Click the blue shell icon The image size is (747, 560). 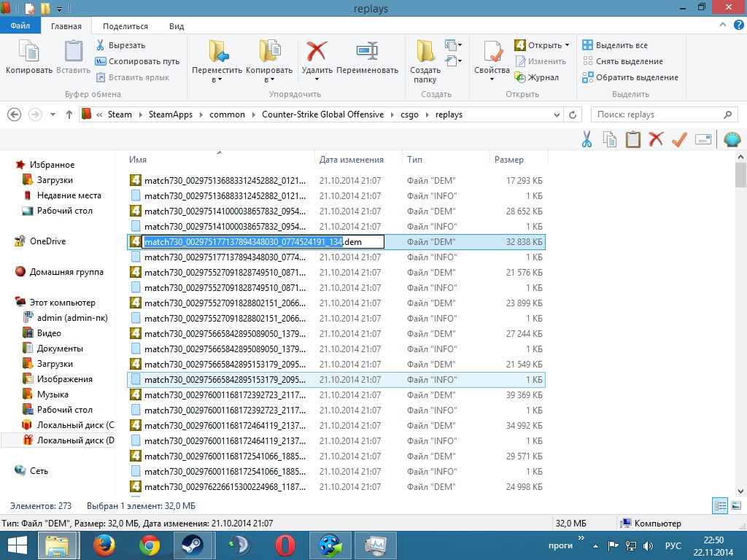click(732, 139)
